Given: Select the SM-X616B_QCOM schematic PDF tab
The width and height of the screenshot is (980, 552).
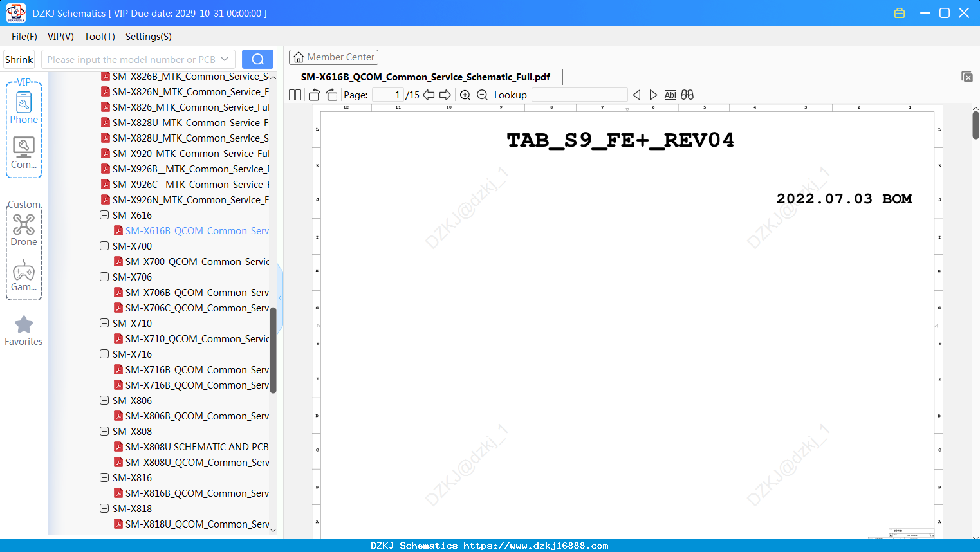Looking at the screenshot, I should coord(425,77).
